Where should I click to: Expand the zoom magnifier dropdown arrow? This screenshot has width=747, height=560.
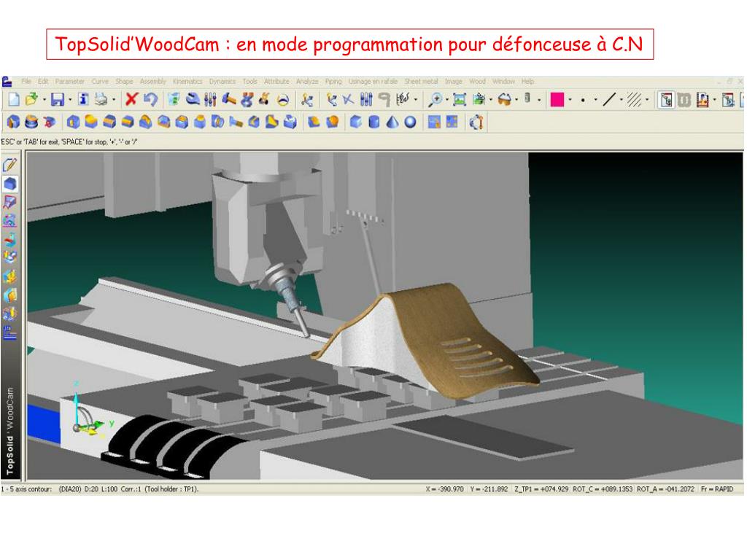(447, 99)
